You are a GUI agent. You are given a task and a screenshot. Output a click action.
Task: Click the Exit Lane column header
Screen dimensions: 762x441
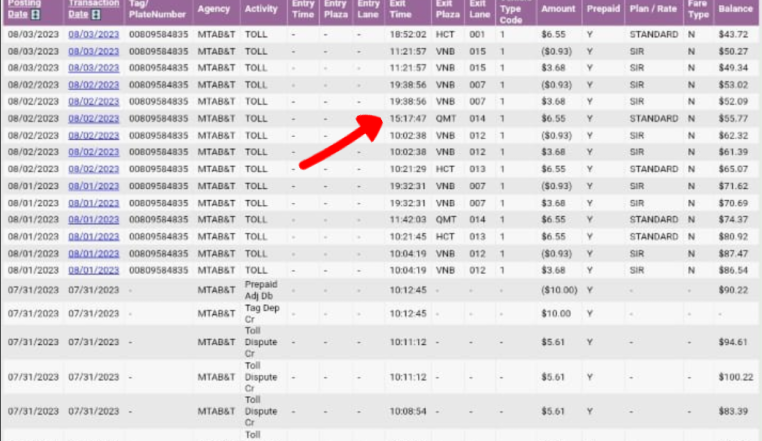480,9
